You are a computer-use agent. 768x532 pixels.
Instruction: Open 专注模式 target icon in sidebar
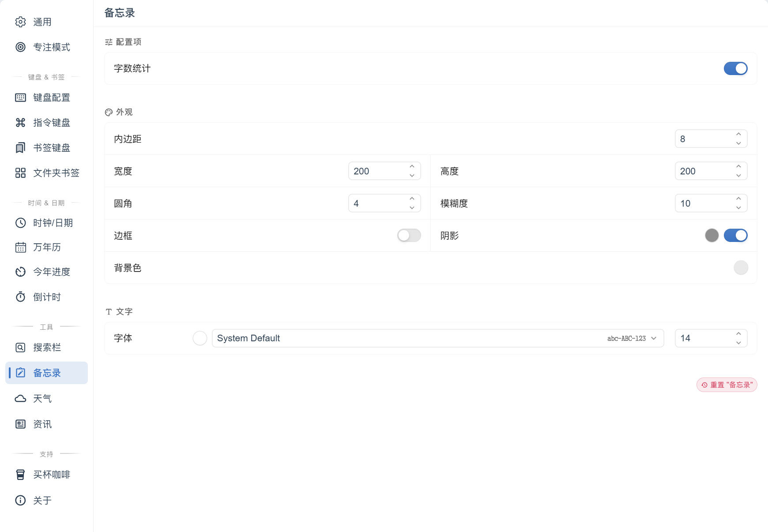(20, 47)
